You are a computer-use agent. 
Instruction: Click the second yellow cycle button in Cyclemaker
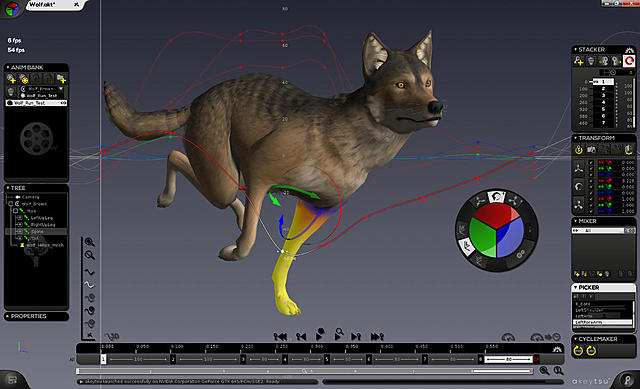tap(591, 350)
